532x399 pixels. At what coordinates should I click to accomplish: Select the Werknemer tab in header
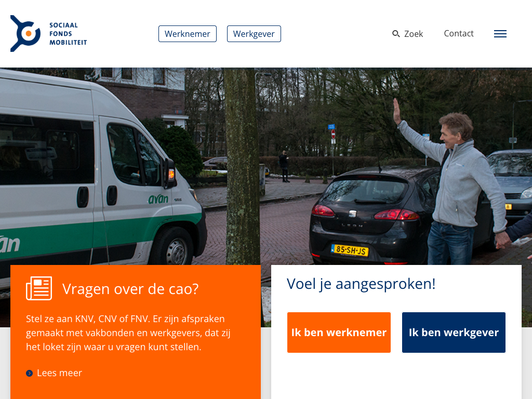pyautogui.click(x=187, y=34)
